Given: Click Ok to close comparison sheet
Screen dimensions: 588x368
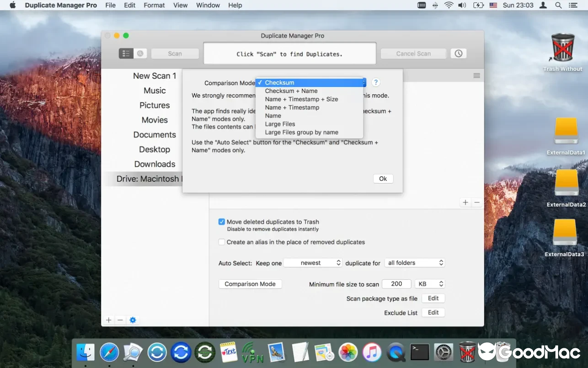Looking at the screenshot, I should [383, 179].
